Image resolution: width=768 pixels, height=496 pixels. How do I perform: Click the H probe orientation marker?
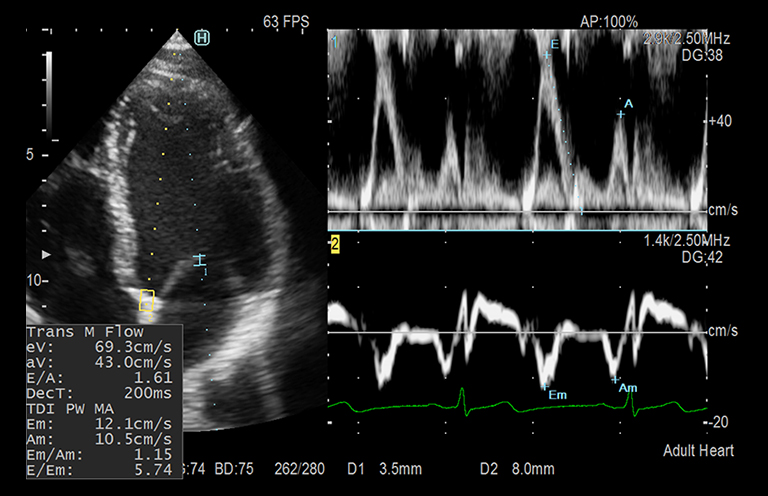pos(202,38)
